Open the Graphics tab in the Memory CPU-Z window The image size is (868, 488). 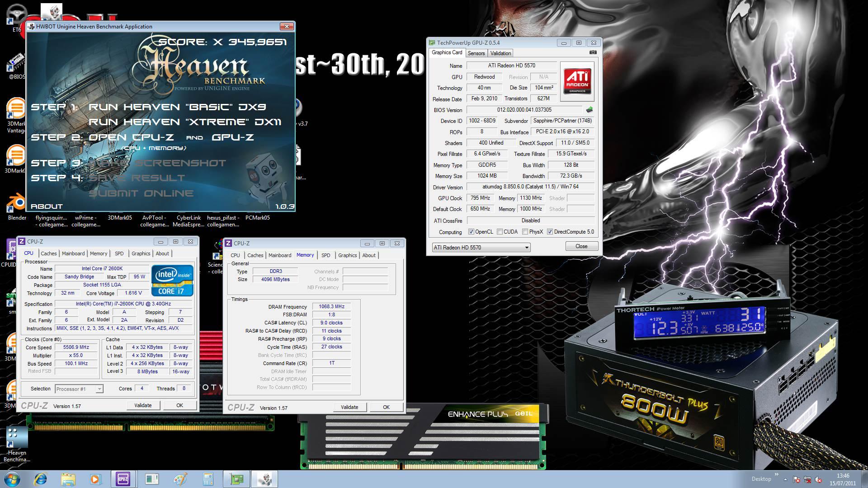(348, 255)
